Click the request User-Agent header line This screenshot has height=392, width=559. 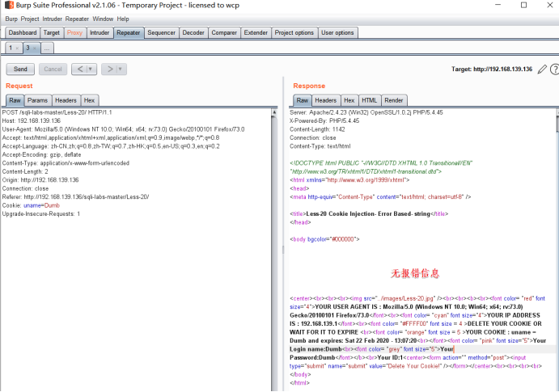(123, 129)
